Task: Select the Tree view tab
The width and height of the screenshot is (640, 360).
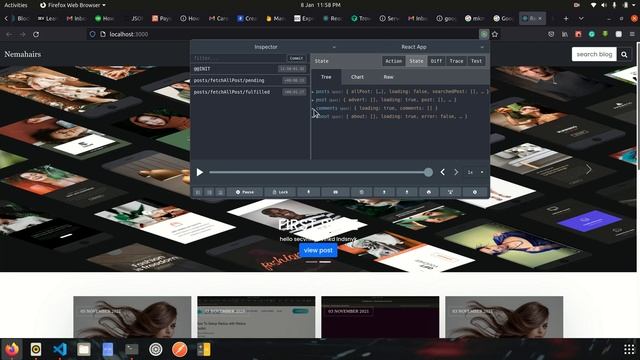Action: coord(326,77)
